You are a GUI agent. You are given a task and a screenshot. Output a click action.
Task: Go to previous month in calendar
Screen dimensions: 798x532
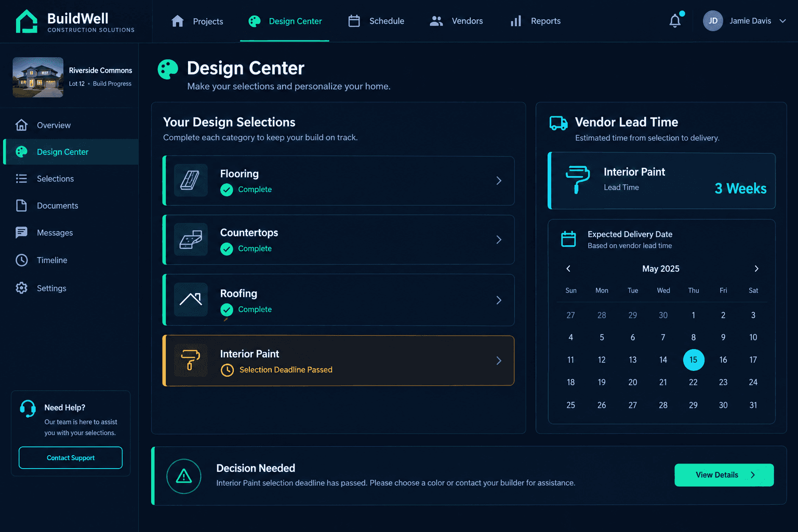click(x=568, y=269)
